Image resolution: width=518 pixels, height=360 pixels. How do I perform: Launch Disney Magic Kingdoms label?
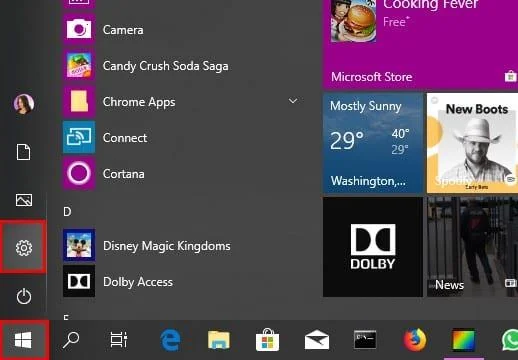point(167,246)
